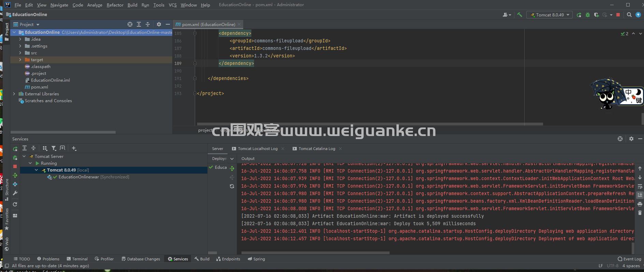Expand the src folder
Image resolution: width=644 pixels, height=272 pixels.
tap(20, 53)
